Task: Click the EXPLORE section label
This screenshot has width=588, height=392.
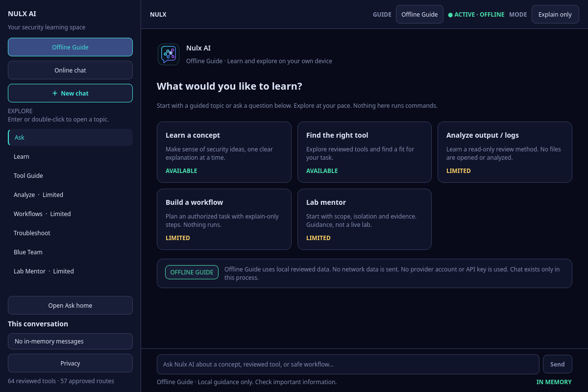Action: 20,111
